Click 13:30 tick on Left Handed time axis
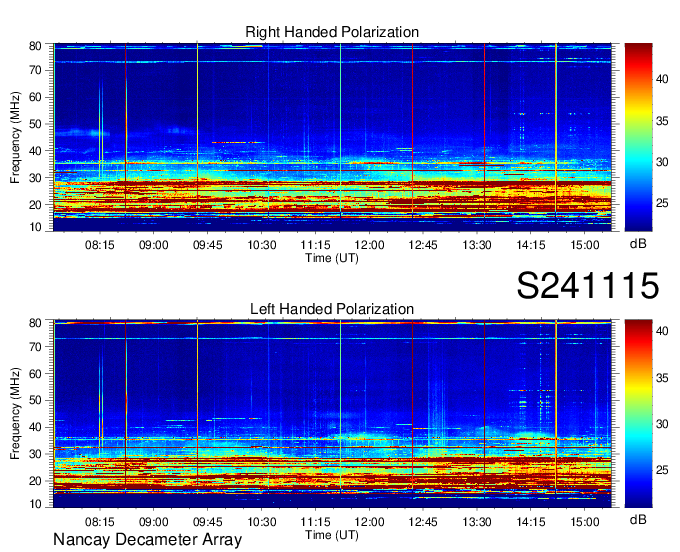Screen dimensions: 680x552 click(x=477, y=522)
